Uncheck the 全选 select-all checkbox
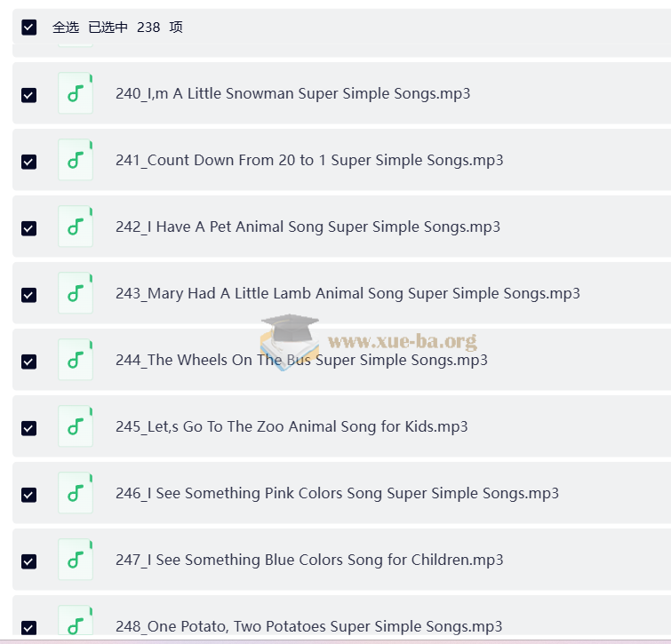Screen dimensions: 671x644 29,28
